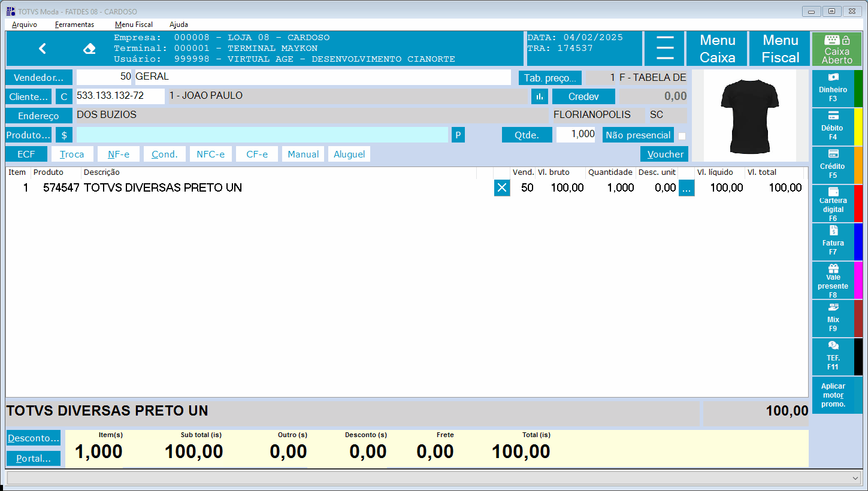
Task: Clear the sale with the eraser icon
Action: click(89, 49)
